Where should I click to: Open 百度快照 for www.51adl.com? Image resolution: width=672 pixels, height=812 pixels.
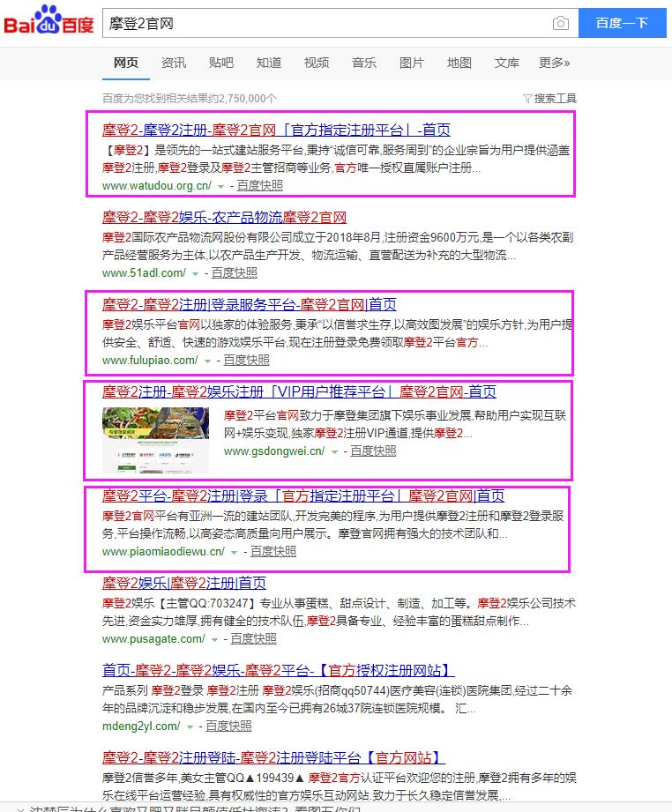click(x=235, y=273)
